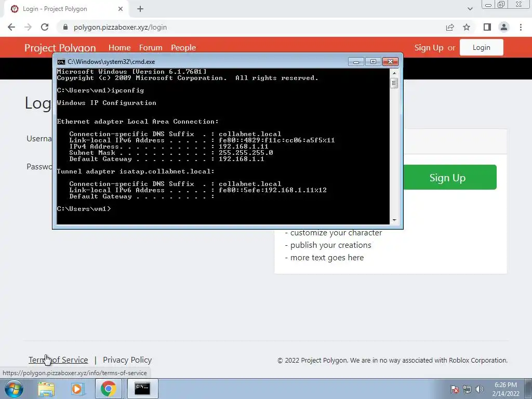Maximize the cmd.exe window
This screenshot has width=532, height=399.
click(x=373, y=62)
